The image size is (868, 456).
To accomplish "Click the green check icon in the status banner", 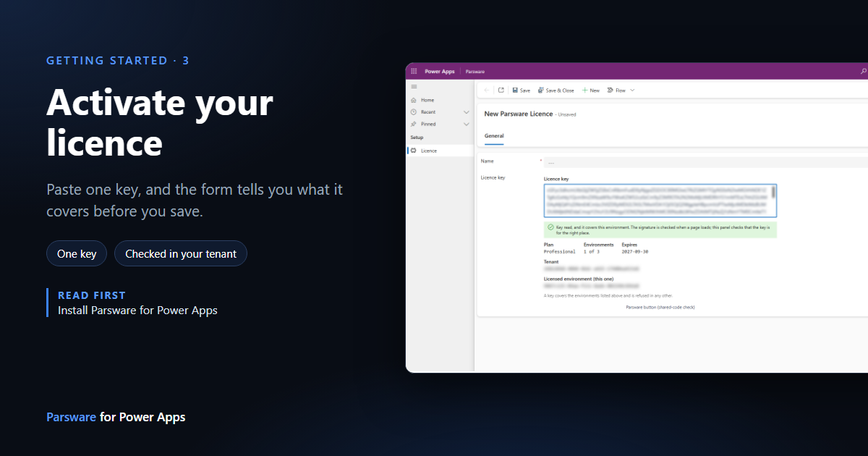I will click(551, 227).
